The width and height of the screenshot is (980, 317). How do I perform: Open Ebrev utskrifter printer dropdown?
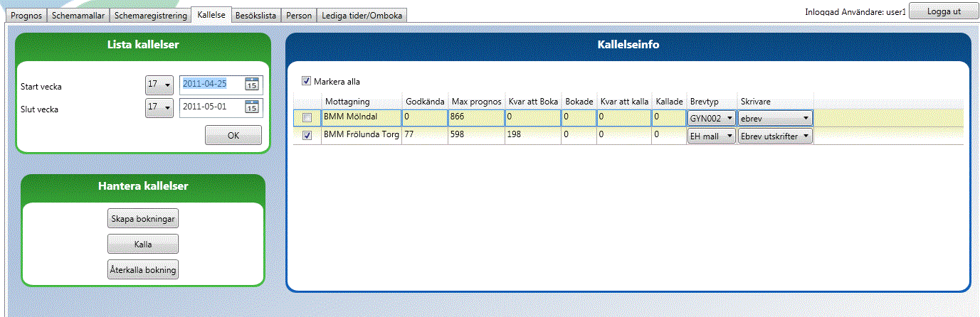point(775,136)
